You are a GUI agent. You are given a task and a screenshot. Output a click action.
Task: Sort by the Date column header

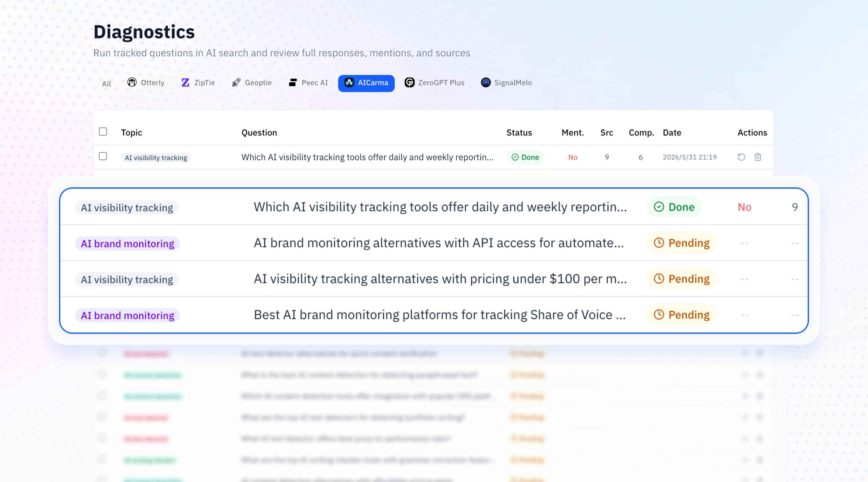coord(672,132)
